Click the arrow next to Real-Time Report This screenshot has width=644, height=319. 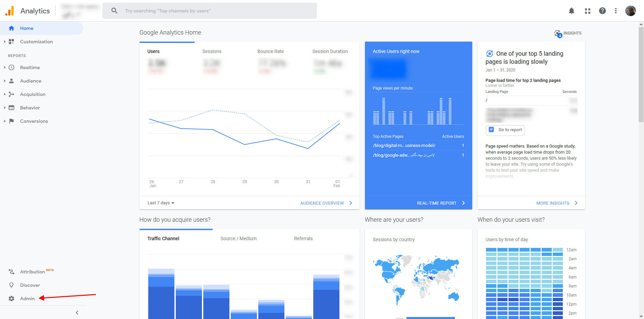point(464,203)
